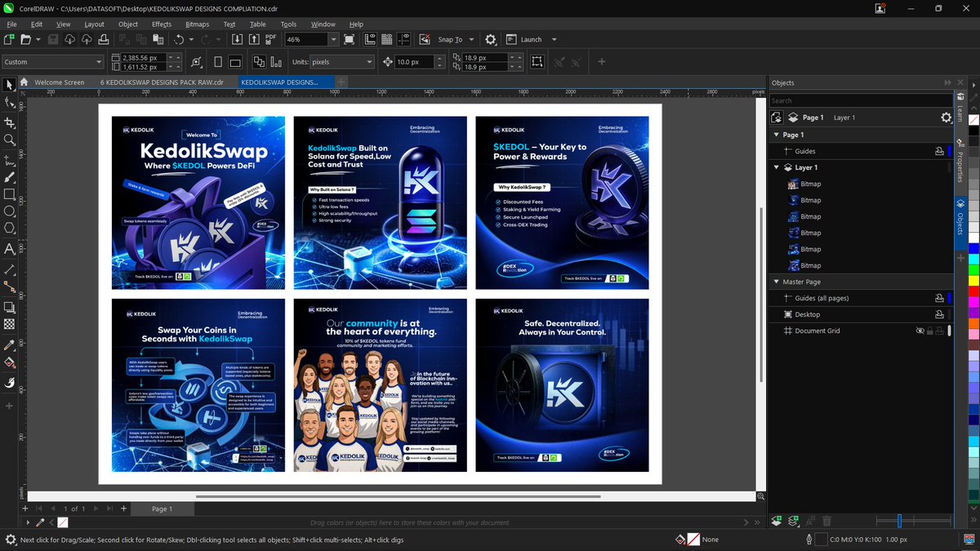
Task: Select the Polygon tool
Action: point(9,229)
